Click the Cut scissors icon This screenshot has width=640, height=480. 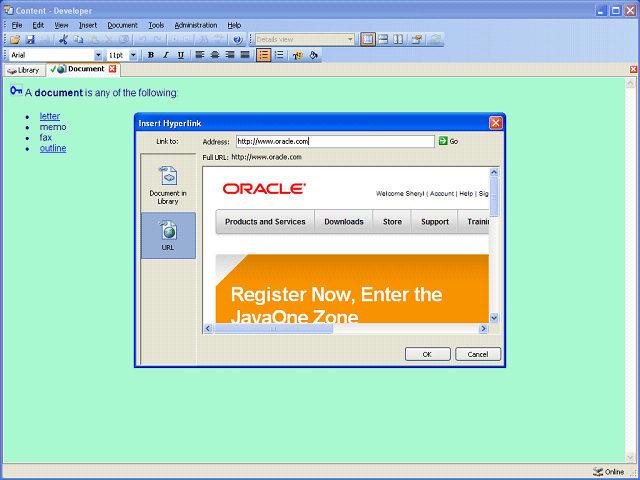tap(63, 40)
